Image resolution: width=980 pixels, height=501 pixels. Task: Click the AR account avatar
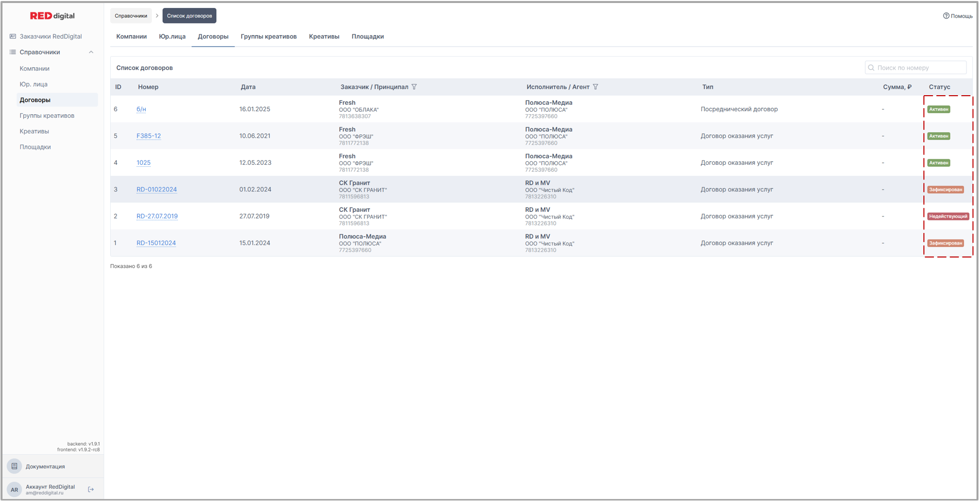point(15,489)
